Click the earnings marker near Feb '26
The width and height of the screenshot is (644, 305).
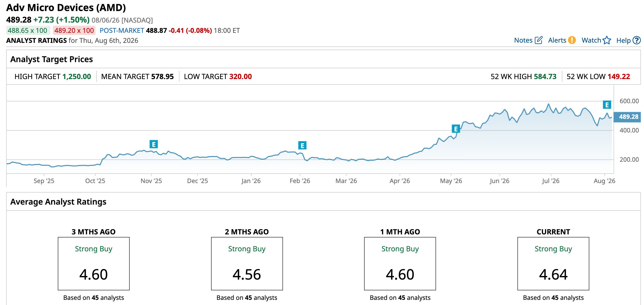point(302,146)
